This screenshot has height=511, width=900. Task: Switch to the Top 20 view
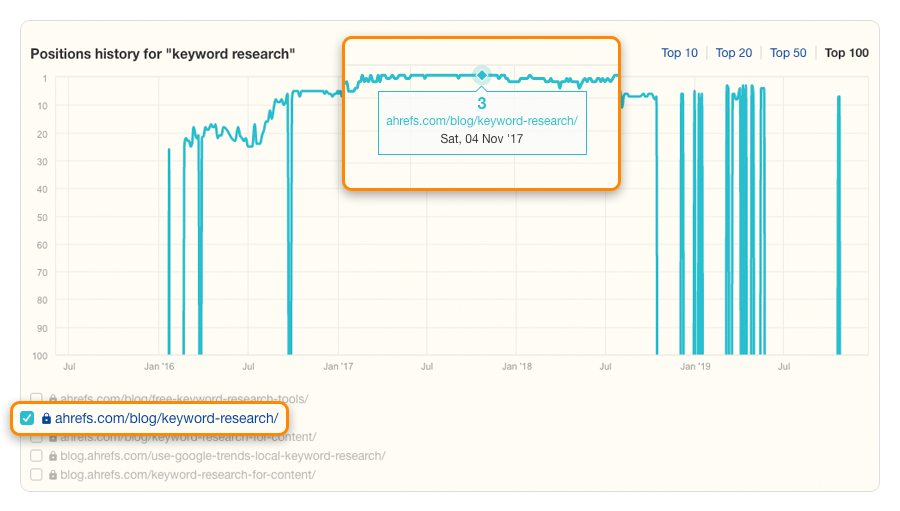734,53
